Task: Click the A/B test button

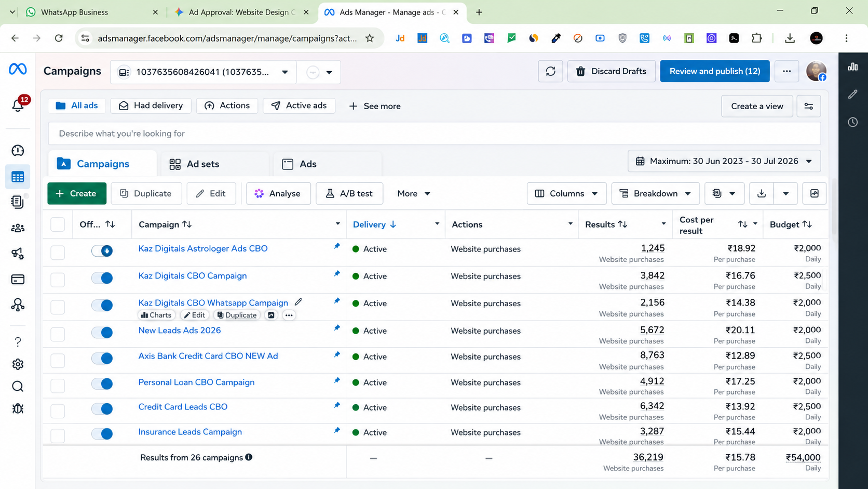Action: (x=349, y=193)
